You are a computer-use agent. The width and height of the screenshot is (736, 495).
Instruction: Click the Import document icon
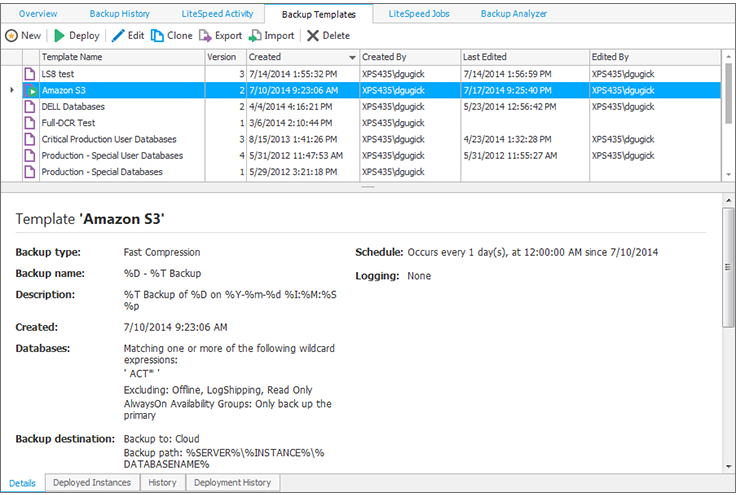(x=255, y=36)
